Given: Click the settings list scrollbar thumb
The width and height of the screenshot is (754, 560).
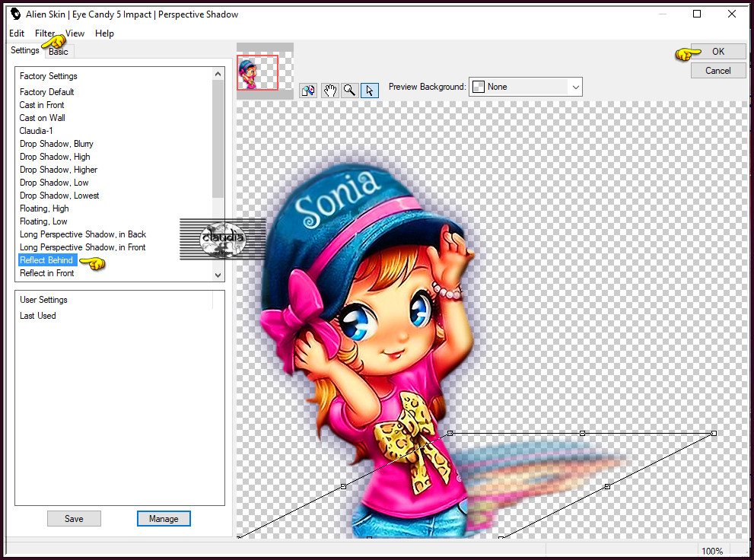Looking at the screenshot, I should (x=218, y=139).
